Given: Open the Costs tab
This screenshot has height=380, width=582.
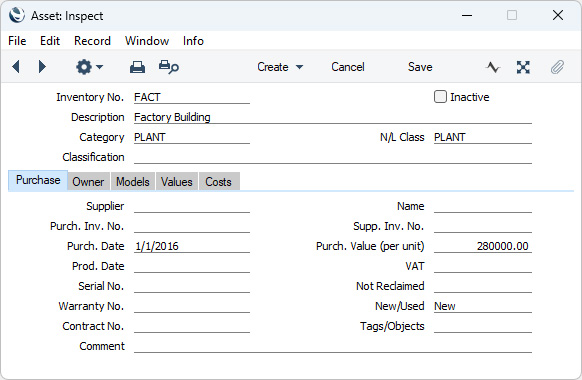Looking at the screenshot, I should pos(219,181).
